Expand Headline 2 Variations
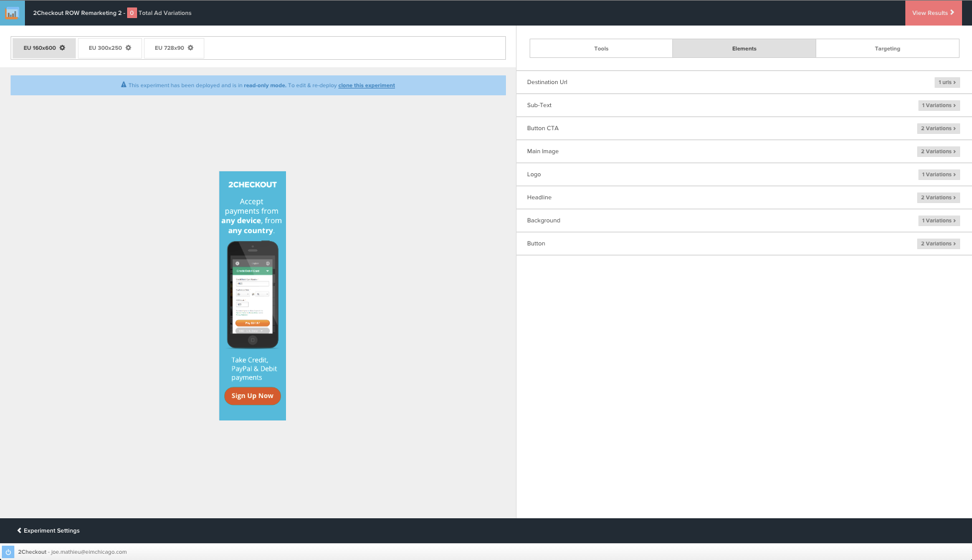The image size is (972, 560). pyautogui.click(x=938, y=197)
